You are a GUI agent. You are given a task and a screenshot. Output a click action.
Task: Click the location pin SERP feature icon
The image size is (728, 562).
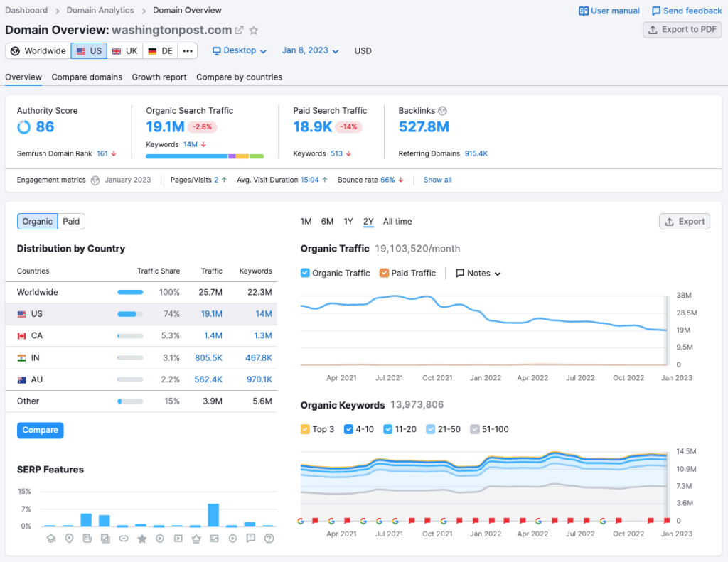point(69,539)
